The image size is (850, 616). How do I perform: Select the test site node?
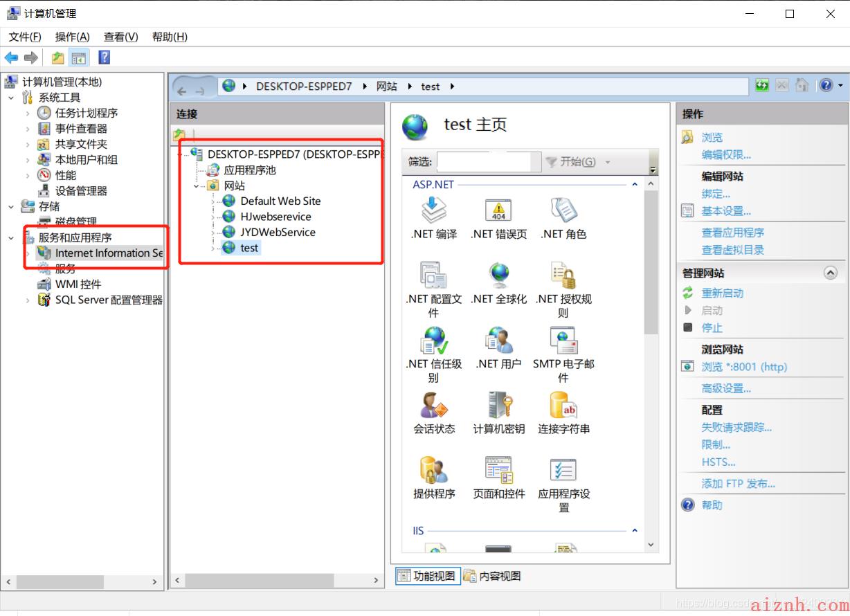click(x=249, y=248)
